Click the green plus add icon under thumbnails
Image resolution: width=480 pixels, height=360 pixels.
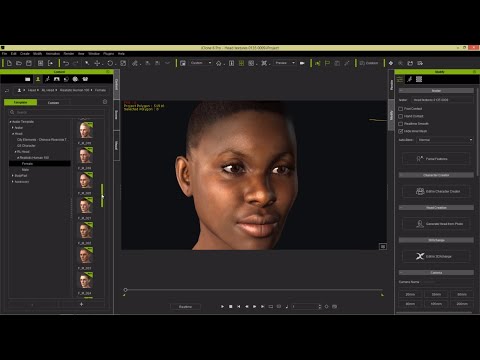tap(81, 304)
